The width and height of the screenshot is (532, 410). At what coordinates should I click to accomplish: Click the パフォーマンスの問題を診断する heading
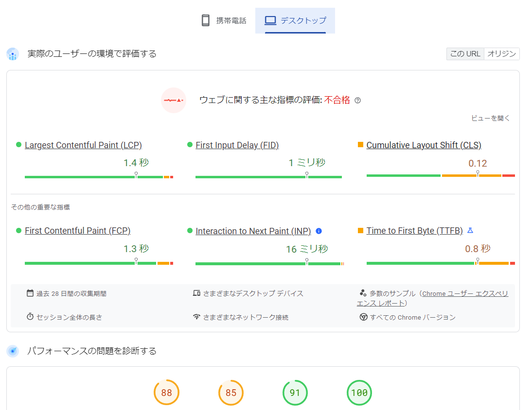click(x=92, y=351)
